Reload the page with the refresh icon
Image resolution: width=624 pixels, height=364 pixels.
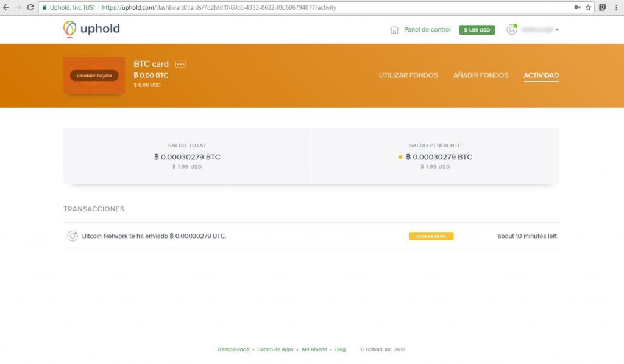point(30,7)
